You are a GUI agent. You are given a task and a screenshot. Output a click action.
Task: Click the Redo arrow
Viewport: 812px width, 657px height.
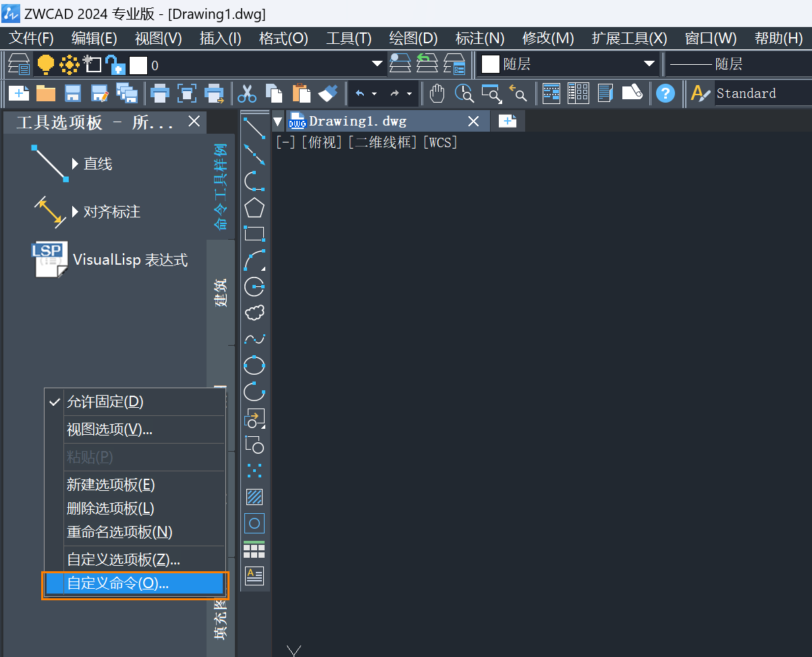pyautogui.click(x=395, y=93)
